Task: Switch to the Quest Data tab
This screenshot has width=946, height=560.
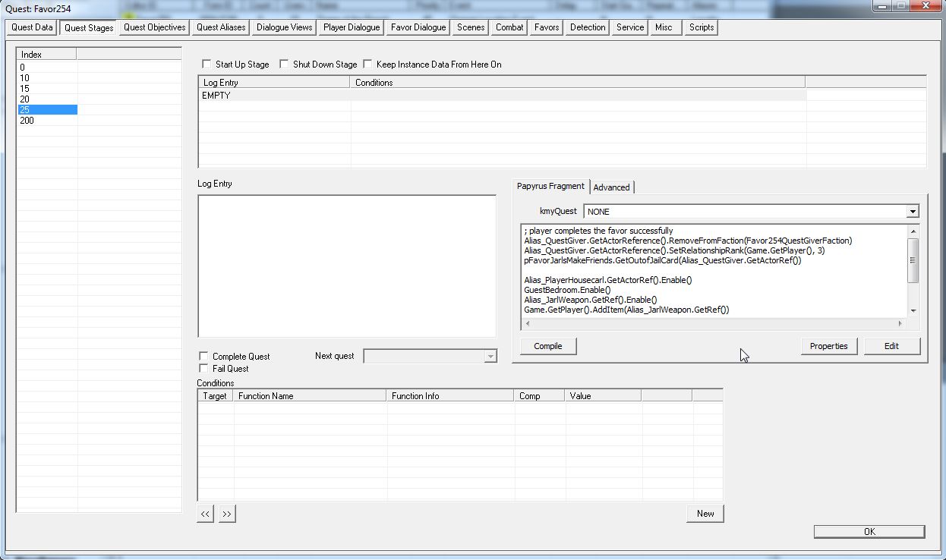Action: click(32, 27)
